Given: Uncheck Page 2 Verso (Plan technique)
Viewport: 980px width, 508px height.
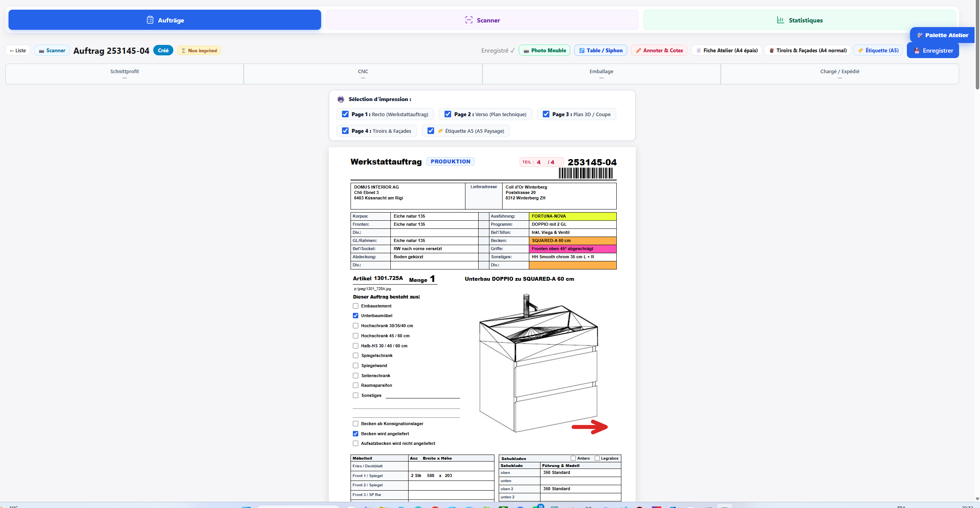Looking at the screenshot, I should pos(448,114).
